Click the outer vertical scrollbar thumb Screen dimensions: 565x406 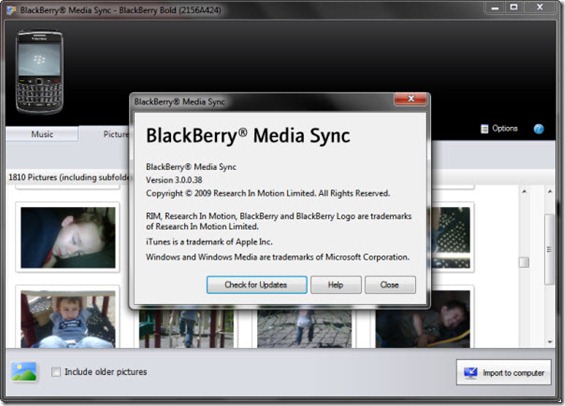point(550,249)
